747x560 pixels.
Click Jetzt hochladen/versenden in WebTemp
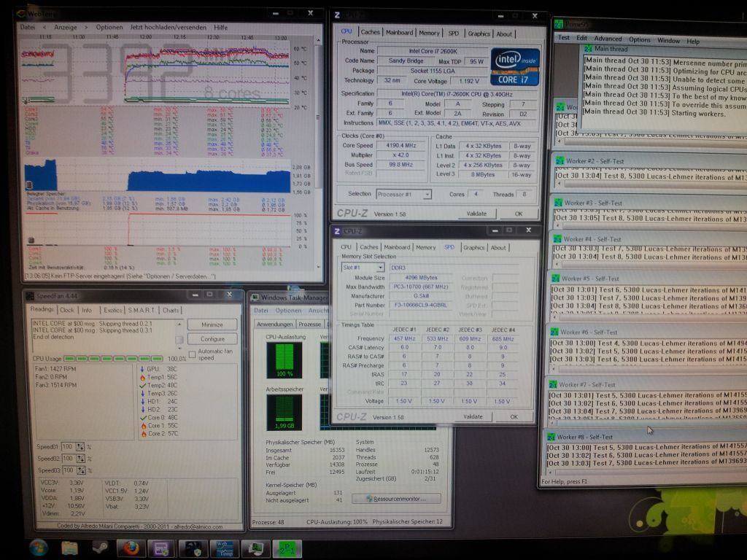coord(169,27)
